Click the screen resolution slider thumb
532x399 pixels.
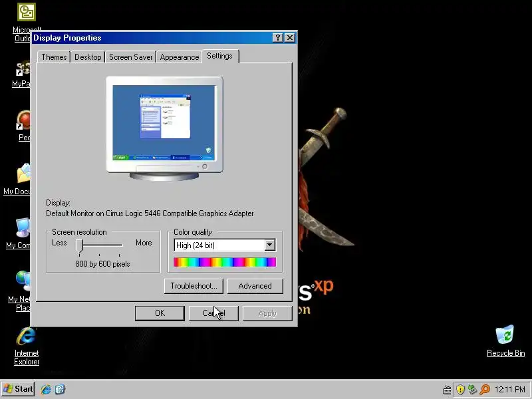[x=79, y=246]
